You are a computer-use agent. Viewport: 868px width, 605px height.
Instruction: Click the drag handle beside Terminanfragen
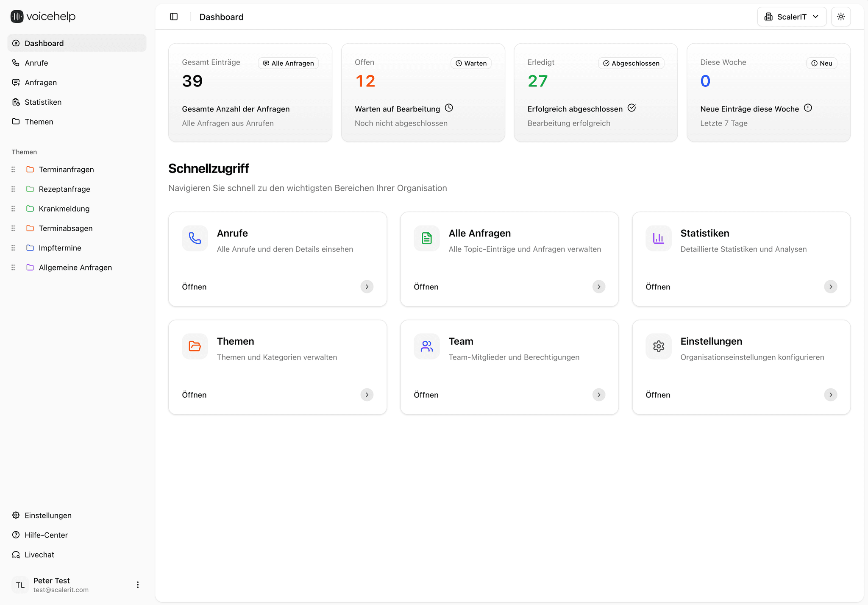tap(13, 170)
